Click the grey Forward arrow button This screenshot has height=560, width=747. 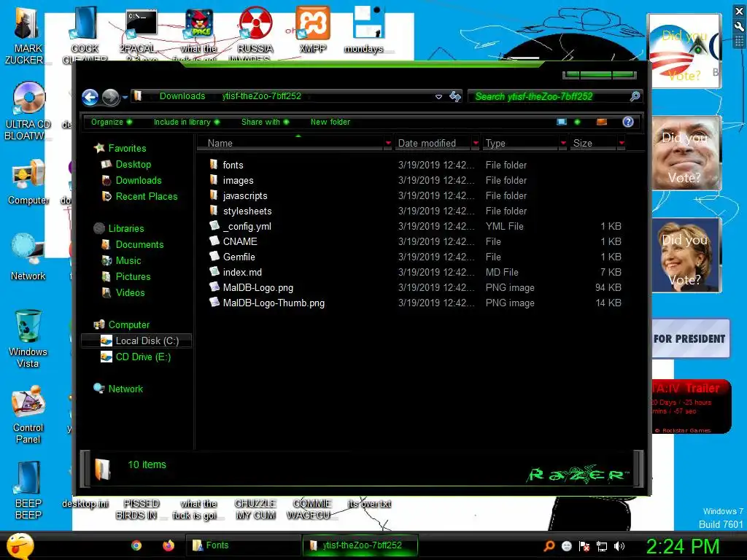click(111, 97)
